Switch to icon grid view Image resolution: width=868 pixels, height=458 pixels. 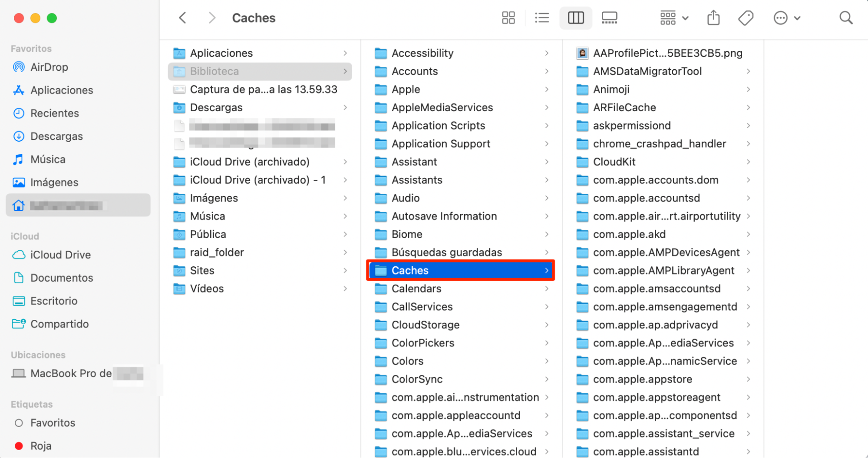coord(508,18)
